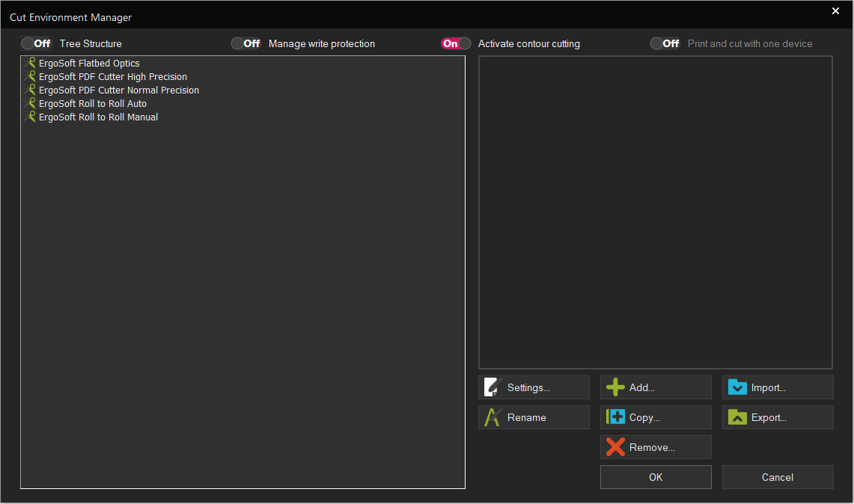Click the rename icon on the Rename button
The width and height of the screenshot is (854, 504).
coord(492,417)
